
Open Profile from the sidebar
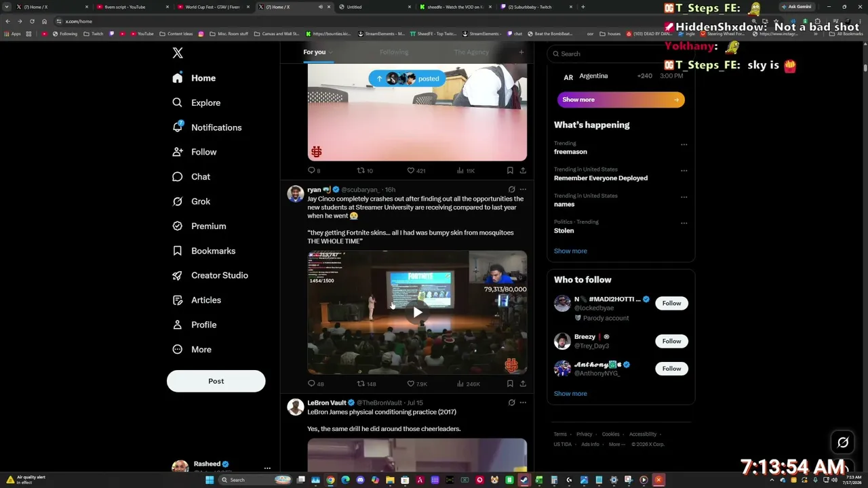tap(195, 325)
